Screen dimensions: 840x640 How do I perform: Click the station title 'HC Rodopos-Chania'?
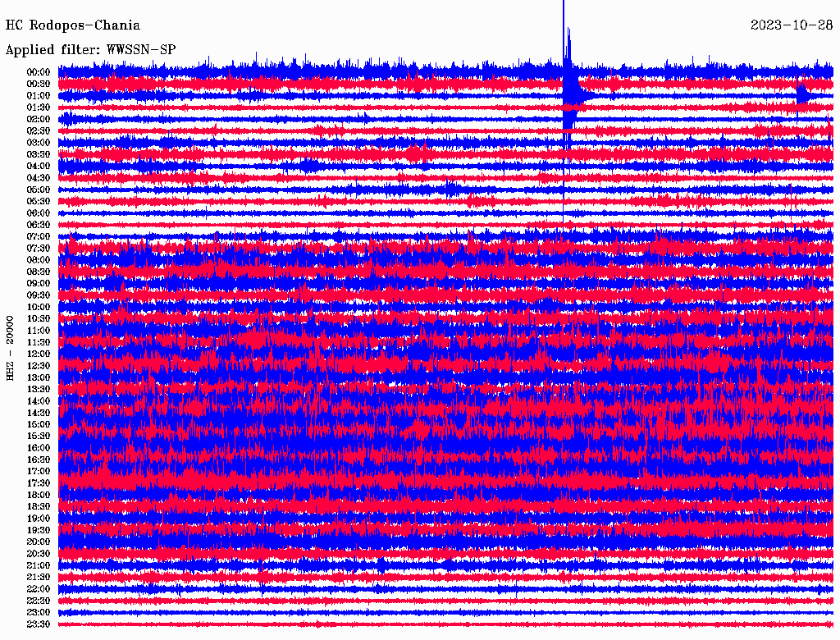coord(73,25)
